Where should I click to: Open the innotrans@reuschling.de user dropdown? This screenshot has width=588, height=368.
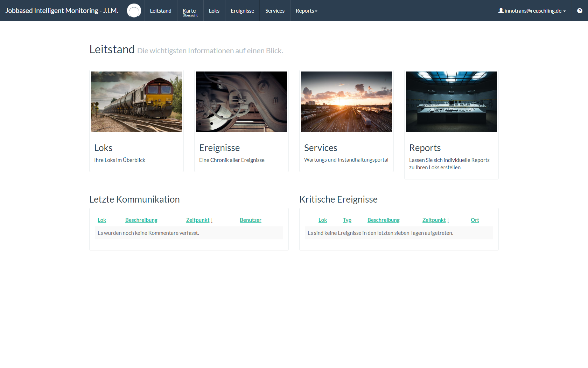point(532,11)
